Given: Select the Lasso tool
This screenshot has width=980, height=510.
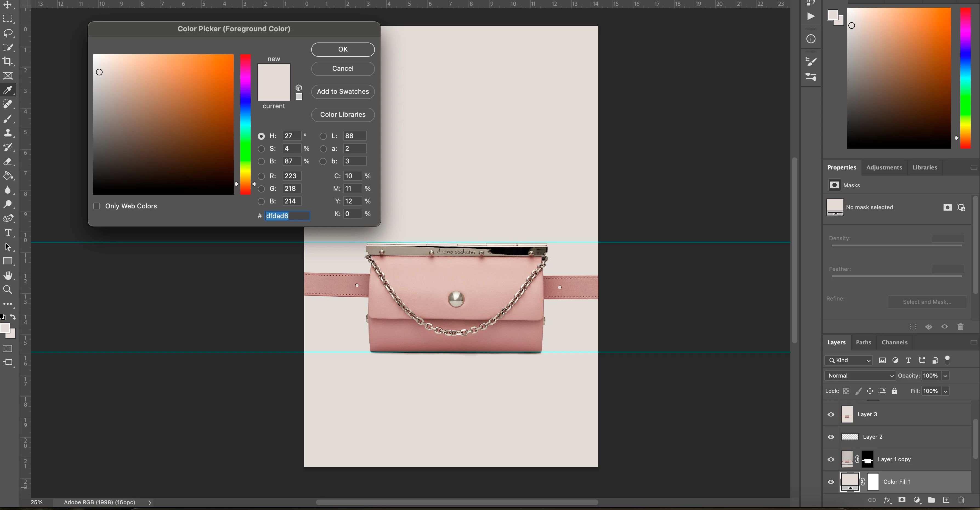Looking at the screenshot, I should [8, 33].
